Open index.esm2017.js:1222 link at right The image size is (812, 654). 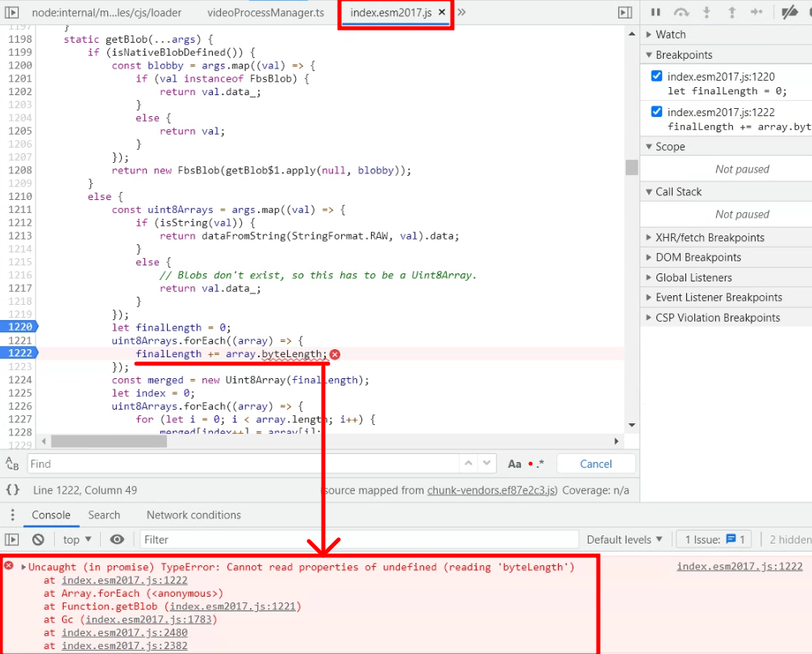(739, 566)
